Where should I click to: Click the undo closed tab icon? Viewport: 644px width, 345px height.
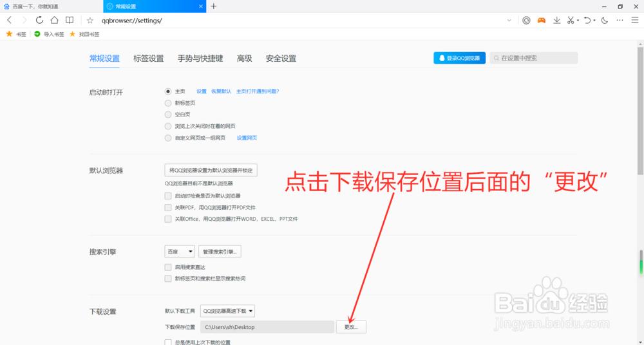[x=587, y=20]
